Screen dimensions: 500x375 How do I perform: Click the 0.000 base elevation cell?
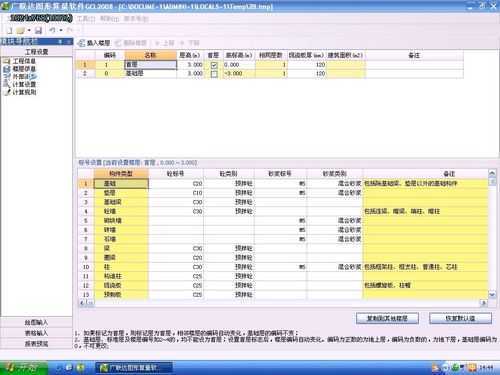click(x=239, y=65)
